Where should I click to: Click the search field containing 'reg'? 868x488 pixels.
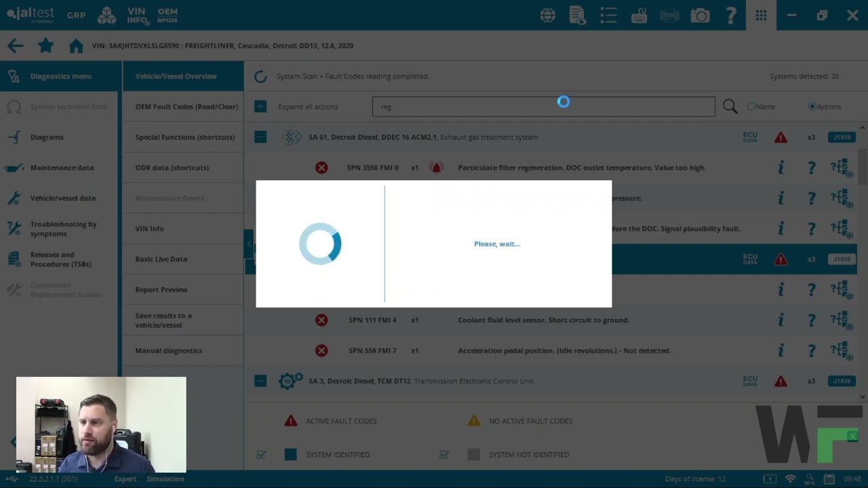click(x=543, y=106)
